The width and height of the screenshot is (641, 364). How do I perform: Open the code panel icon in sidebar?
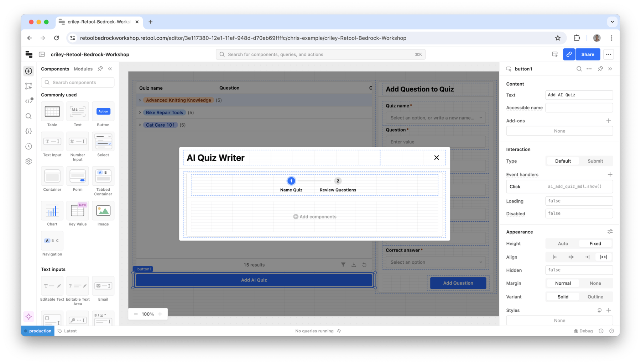pos(29,101)
